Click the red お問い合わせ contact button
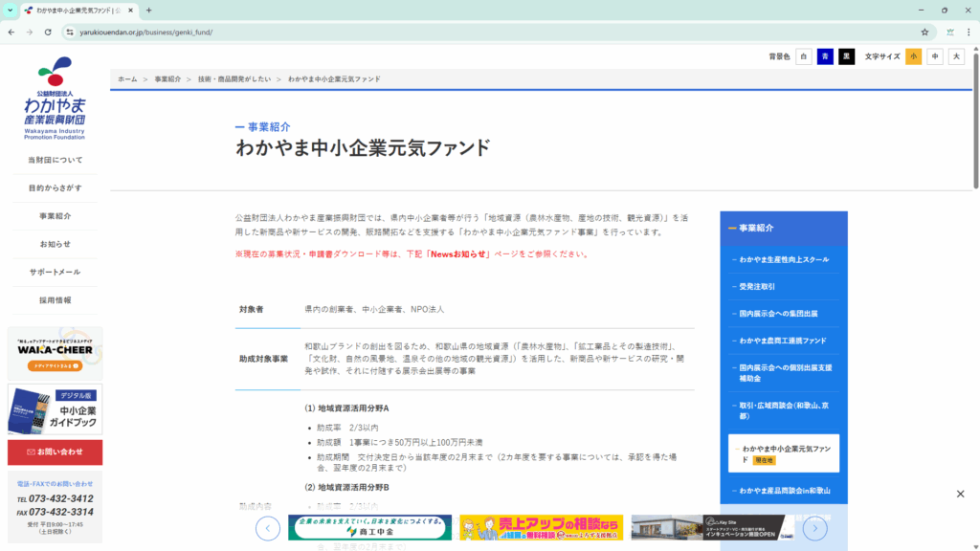The height and width of the screenshot is (551, 980). click(x=55, y=452)
